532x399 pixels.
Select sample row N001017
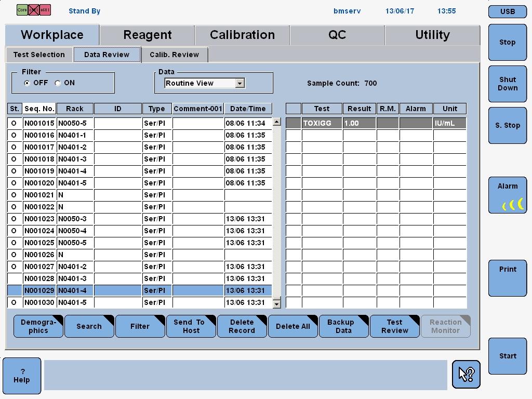point(140,147)
